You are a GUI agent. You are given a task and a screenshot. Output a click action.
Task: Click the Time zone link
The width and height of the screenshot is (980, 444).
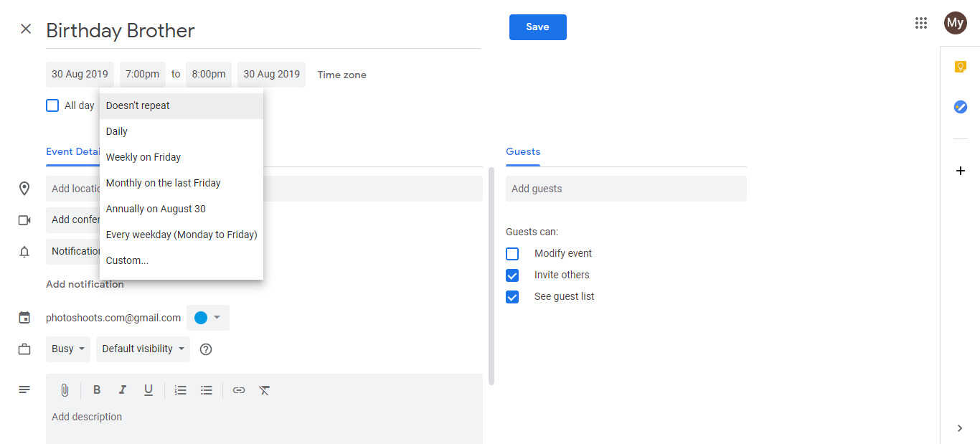click(341, 75)
